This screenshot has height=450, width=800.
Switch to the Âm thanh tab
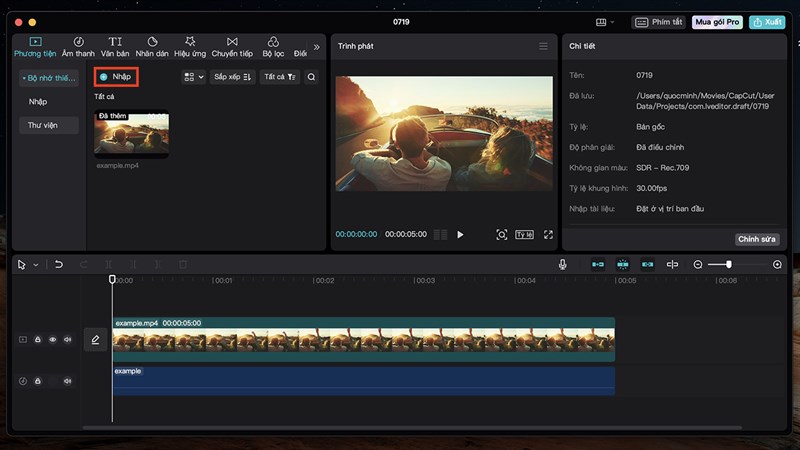coord(78,46)
